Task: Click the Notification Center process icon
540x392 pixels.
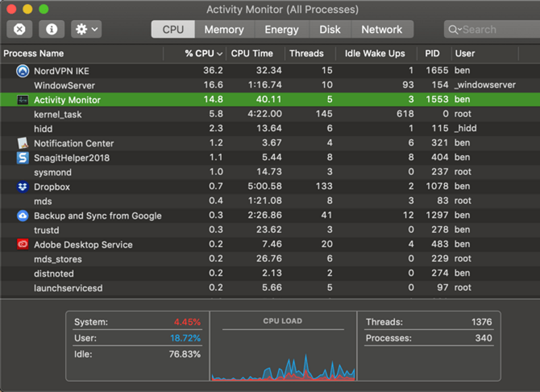Action: pyautogui.click(x=23, y=143)
